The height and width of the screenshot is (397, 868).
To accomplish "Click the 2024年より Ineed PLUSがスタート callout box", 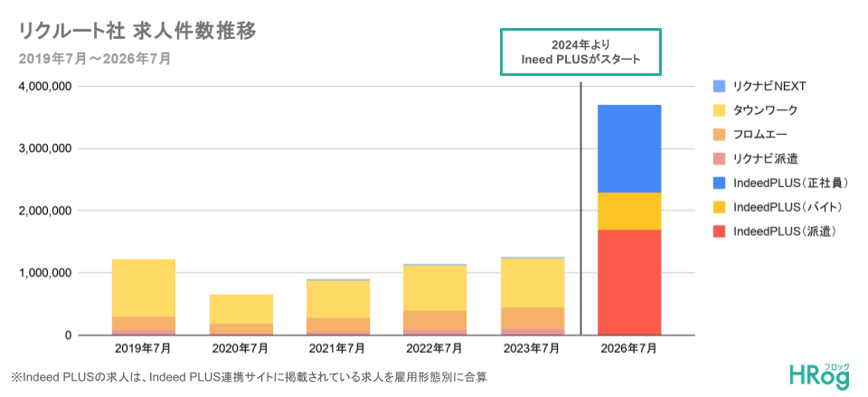I will point(580,52).
